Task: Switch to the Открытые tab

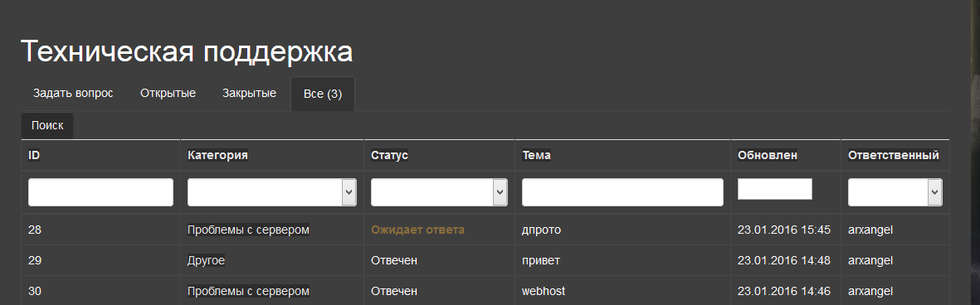Action: pos(168,94)
